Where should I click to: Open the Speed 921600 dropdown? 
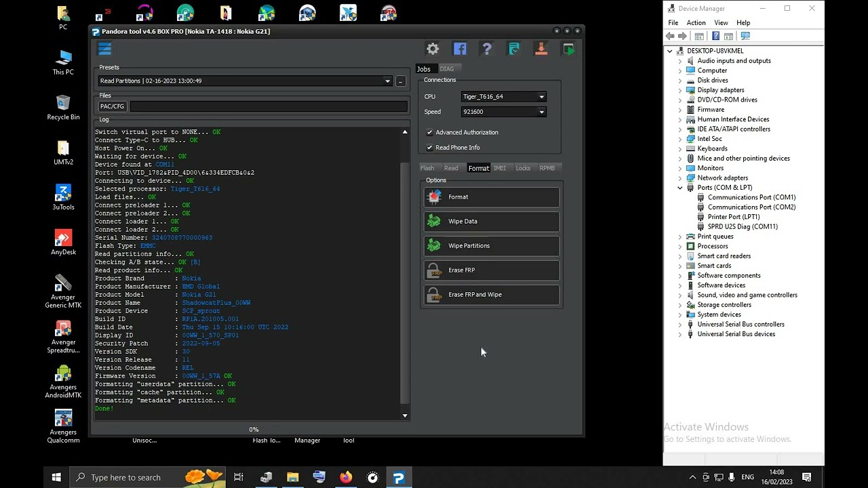coord(503,112)
